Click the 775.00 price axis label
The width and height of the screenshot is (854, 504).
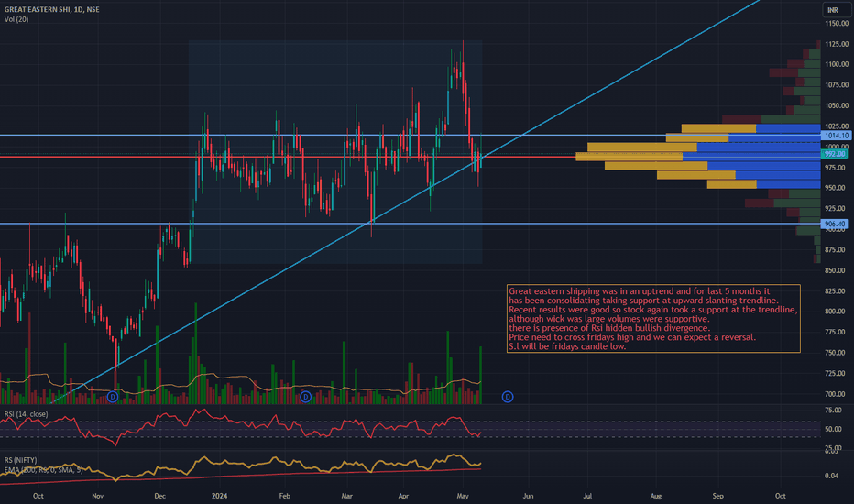(837, 333)
